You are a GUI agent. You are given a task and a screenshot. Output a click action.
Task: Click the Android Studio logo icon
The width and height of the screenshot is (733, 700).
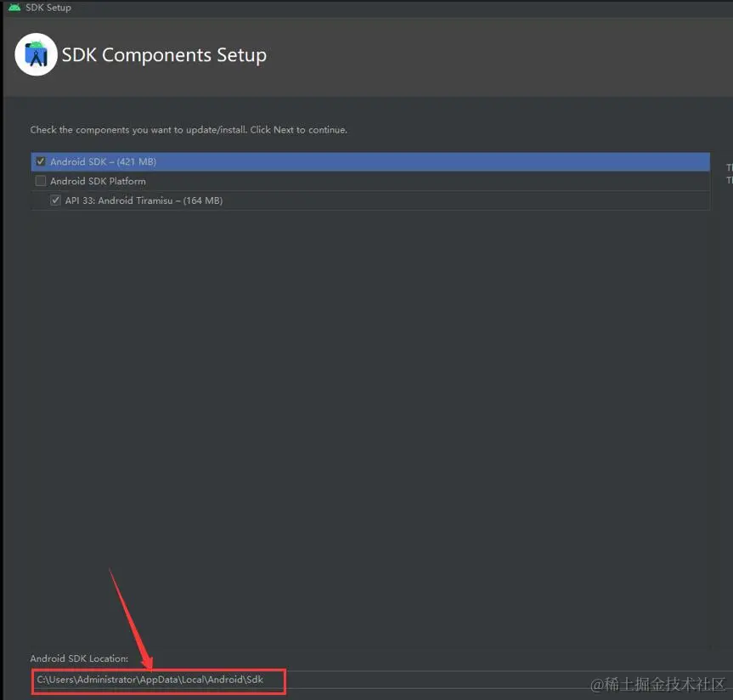pos(36,54)
